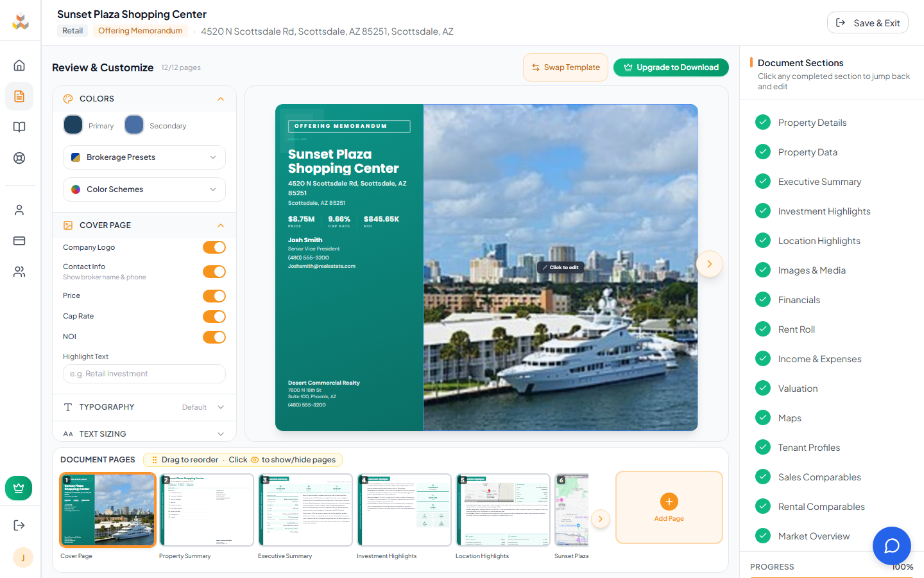This screenshot has width=924, height=578.
Task: Disable the NOI toggle
Action: coord(214,337)
